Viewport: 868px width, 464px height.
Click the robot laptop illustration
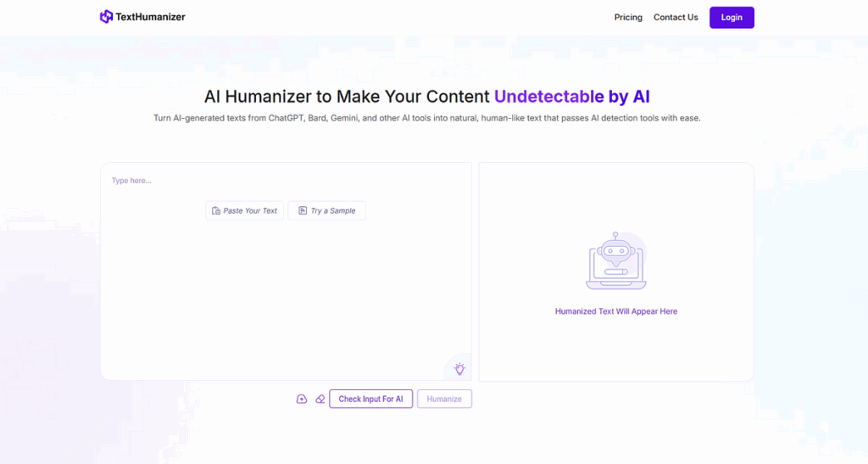coord(615,261)
